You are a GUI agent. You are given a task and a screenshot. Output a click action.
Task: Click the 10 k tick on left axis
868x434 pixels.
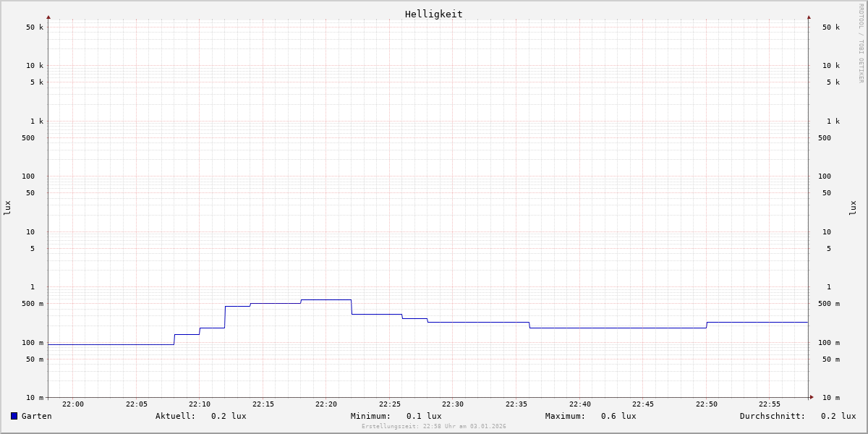[35, 66]
